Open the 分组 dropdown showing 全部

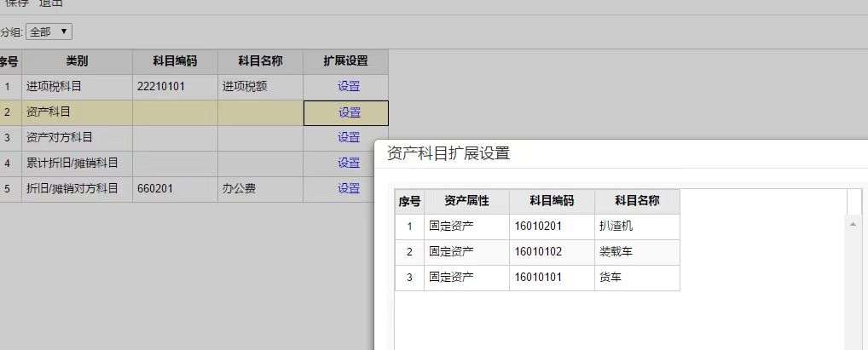click(x=49, y=32)
